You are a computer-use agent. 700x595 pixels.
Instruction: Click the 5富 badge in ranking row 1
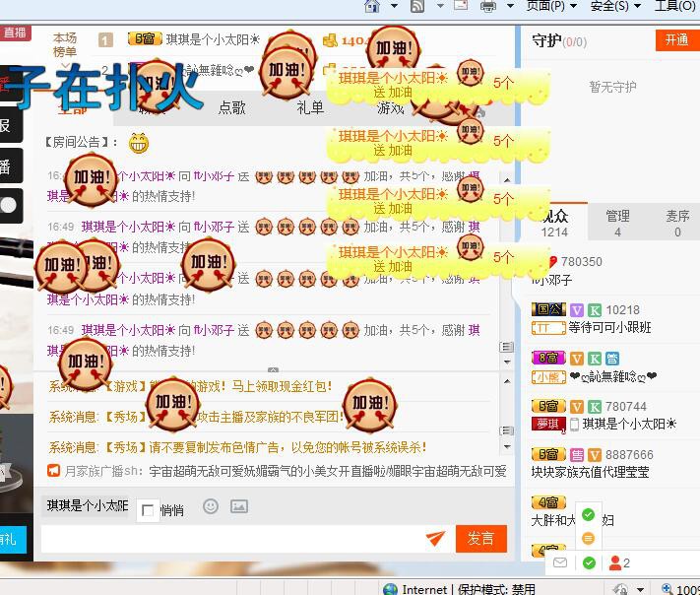144,38
